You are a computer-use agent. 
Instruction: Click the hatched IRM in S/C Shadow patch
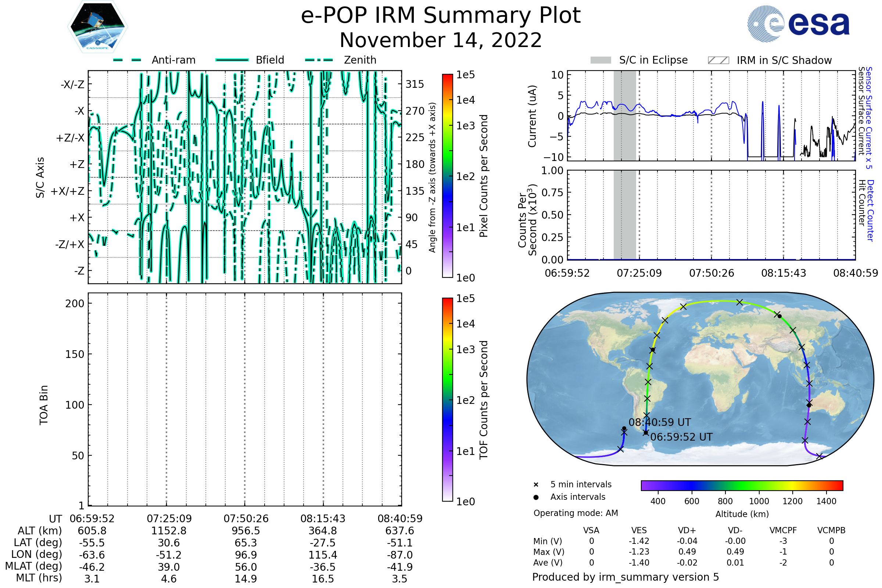click(718, 60)
